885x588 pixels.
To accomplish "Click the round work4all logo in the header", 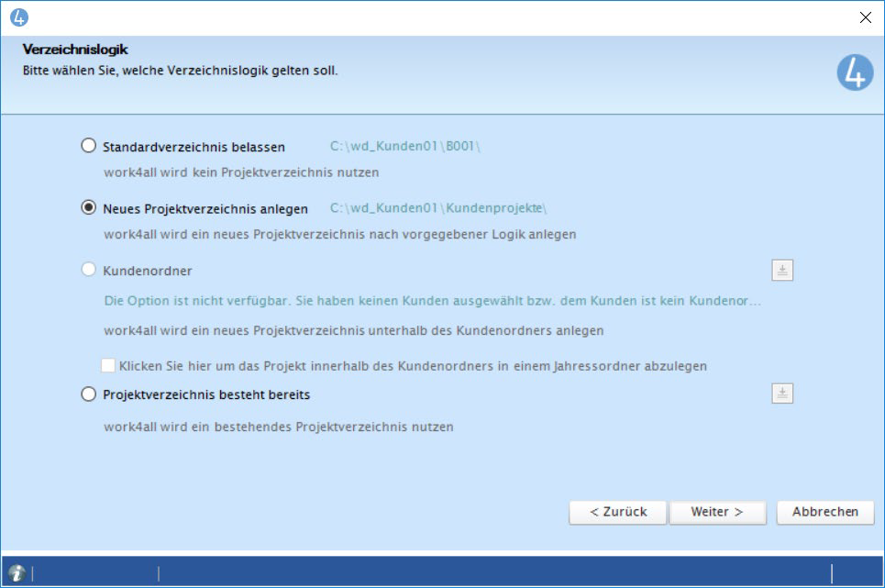I will tap(855, 72).
